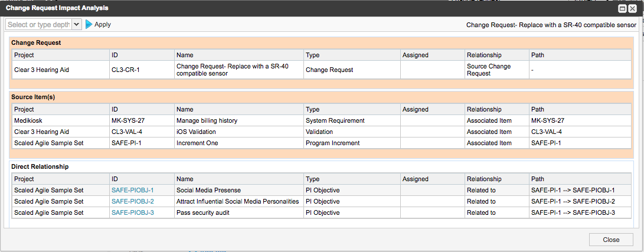
Task: Click Relationship column header in Source Items table
Action: [x=483, y=109]
